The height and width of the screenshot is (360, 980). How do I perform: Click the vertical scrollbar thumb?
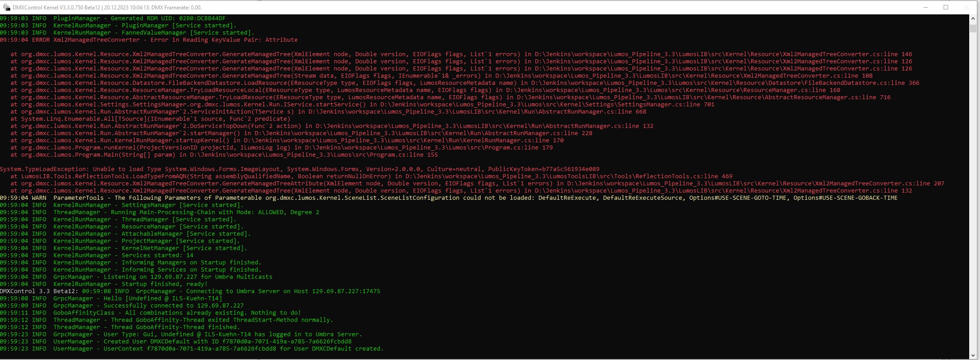(x=973, y=28)
